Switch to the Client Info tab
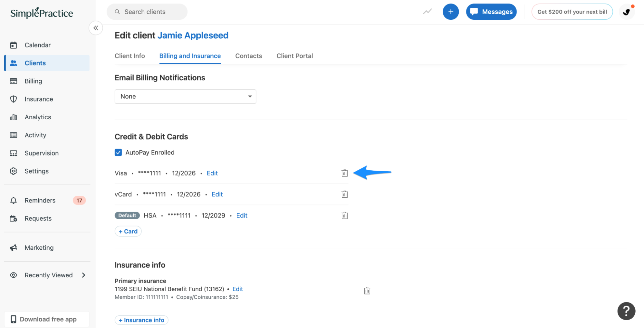The image size is (644, 328). (130, 56)
